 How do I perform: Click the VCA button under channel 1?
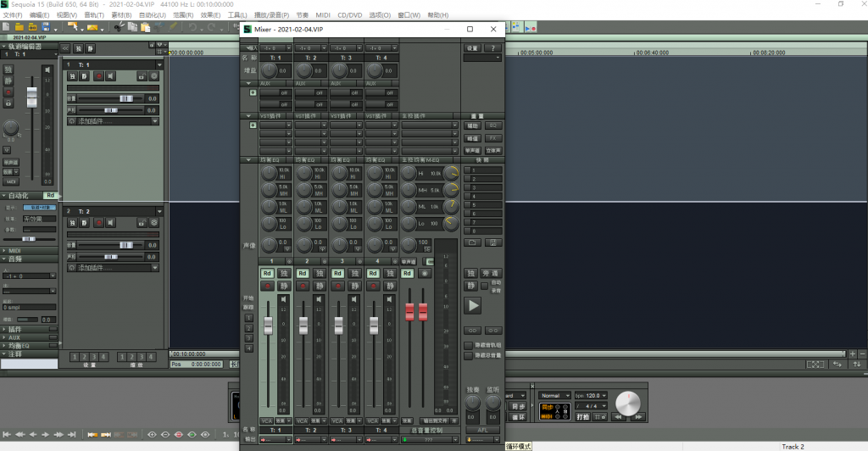tap(266, 421)
